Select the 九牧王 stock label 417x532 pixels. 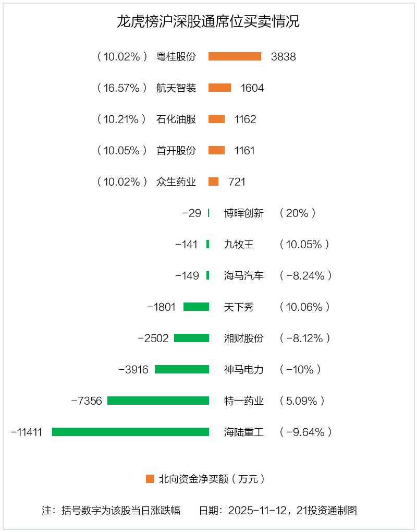tap(239, 244)
